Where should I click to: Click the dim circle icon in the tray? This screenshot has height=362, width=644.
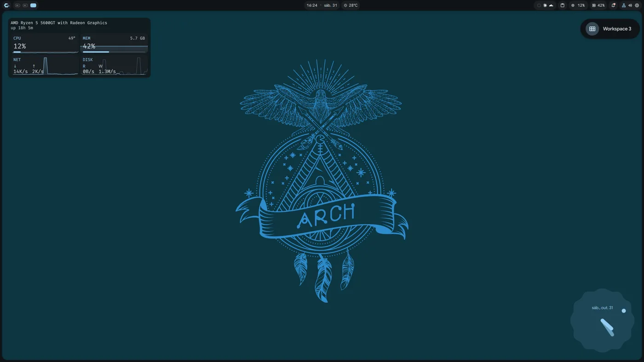coord(539,6)
